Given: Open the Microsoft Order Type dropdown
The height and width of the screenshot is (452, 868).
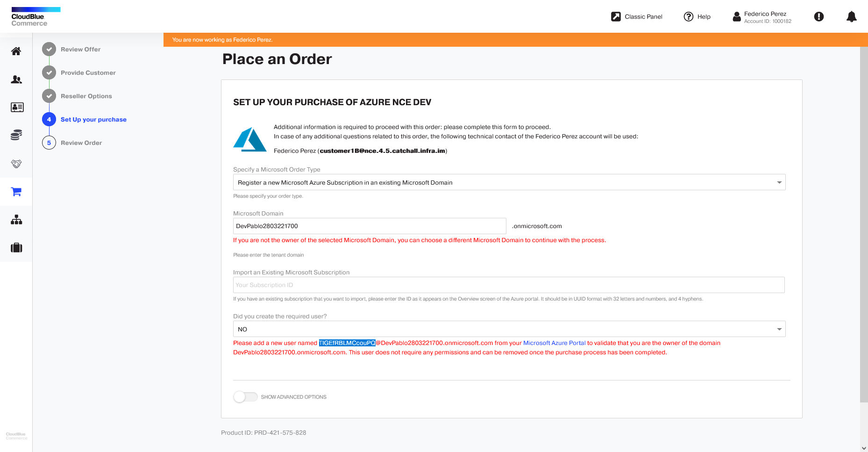Looking at the screenshot, I should (509, 182).
